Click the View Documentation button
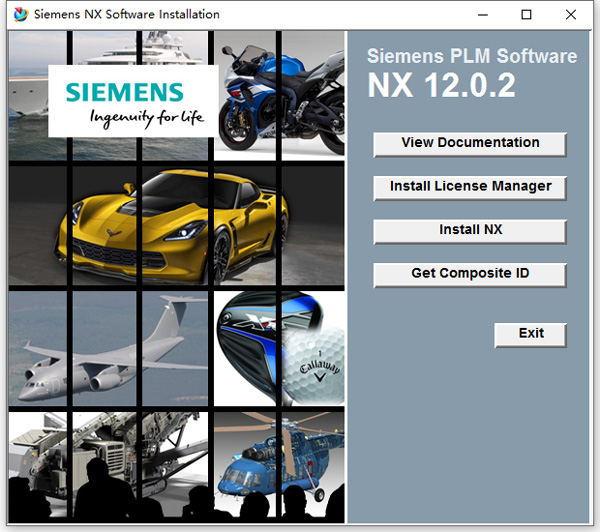The width and height of the screenshot is (600, 532). 470,144
